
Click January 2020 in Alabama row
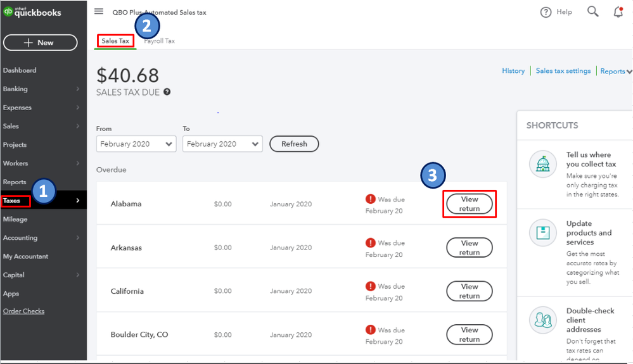pos(291,204)
